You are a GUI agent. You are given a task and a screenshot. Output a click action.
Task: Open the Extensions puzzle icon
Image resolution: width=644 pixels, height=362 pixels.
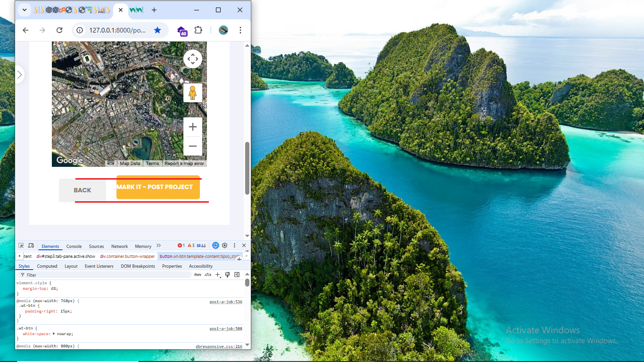198,30
